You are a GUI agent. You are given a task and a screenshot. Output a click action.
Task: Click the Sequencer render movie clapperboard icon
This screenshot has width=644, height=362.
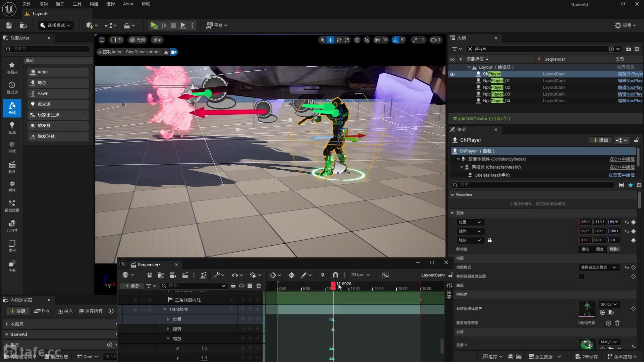click(x=185, y=275)
